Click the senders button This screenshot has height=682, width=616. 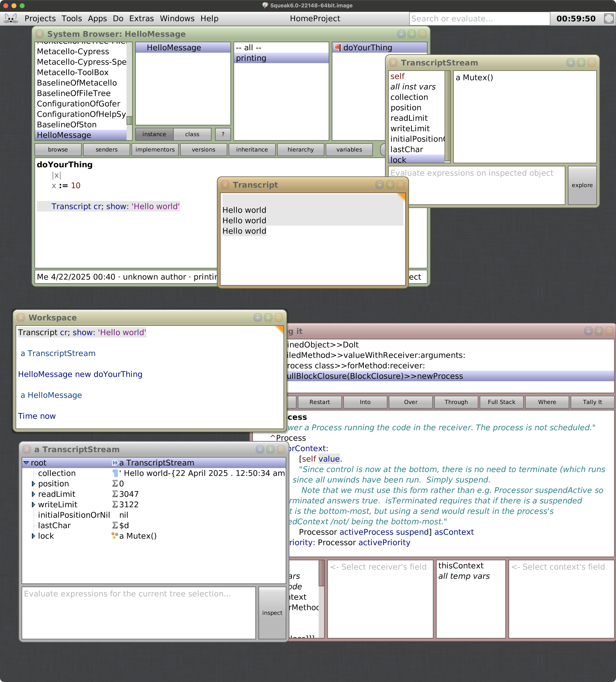(x=106, y=150)
